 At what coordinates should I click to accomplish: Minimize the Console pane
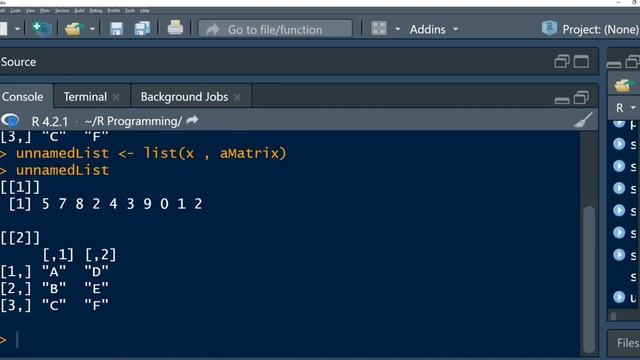point(562,100)
